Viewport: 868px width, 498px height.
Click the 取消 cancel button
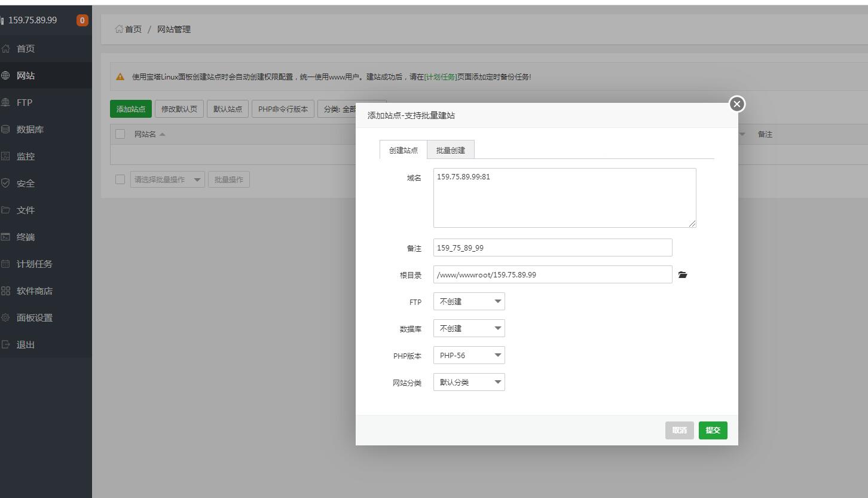tap(679, 430)
